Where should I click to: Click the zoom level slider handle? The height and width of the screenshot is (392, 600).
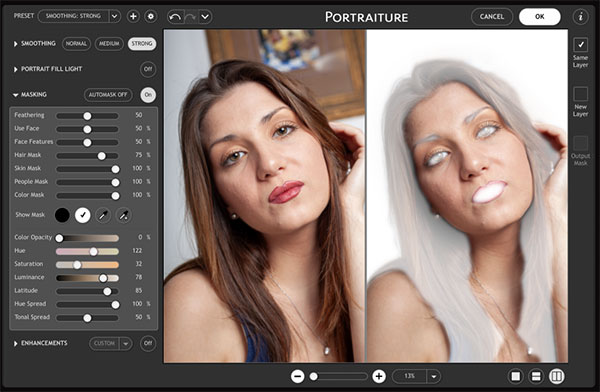(x=314, y=376)
